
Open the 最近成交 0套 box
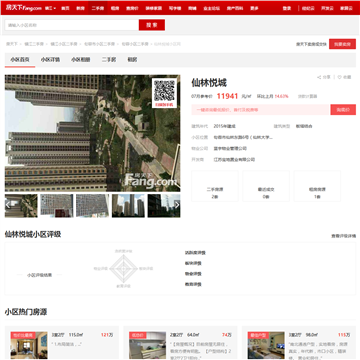tap(266, 186)
